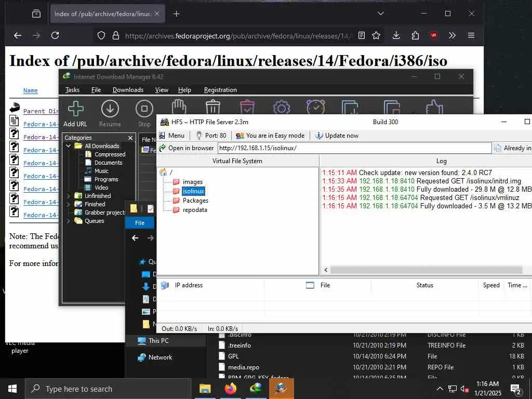Select Grabber projects in IDM categories
Screen dimensions: 532x399
point(100,212)
